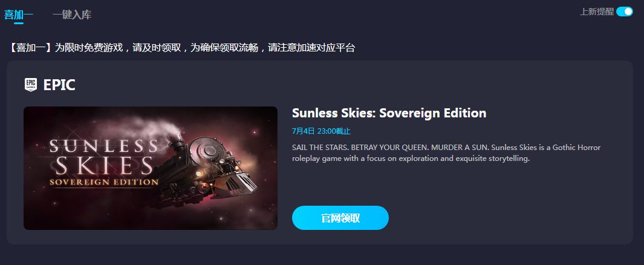Open the 一键入库 tab
Image resolution: width=644 pixels, height=265 pixels.
(72, 15)
